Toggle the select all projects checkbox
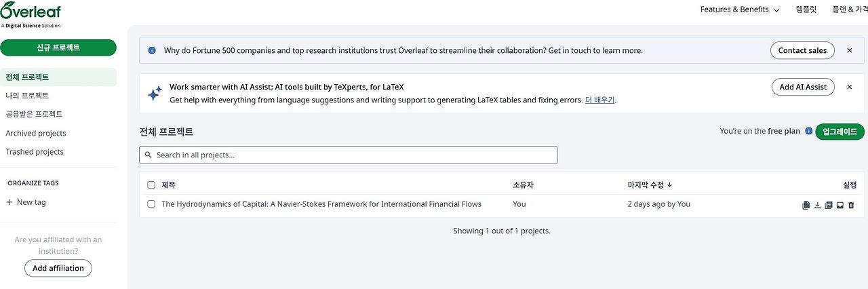This screenshot has height=289, width=868. point(151,185)
